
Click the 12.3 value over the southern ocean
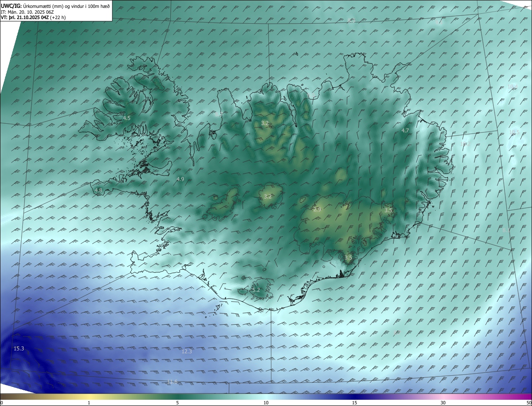point(187,352)
